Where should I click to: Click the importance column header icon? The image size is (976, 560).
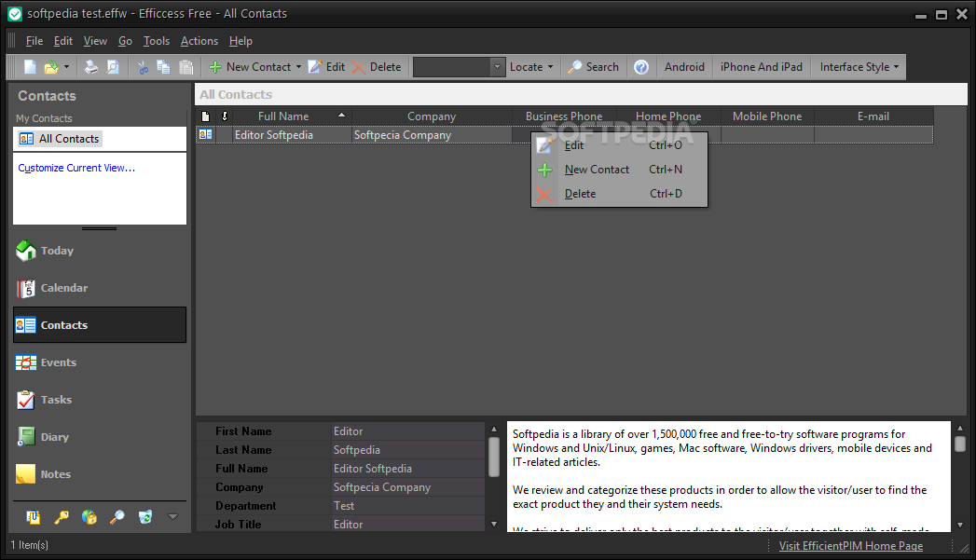click(x=224, y=116)
